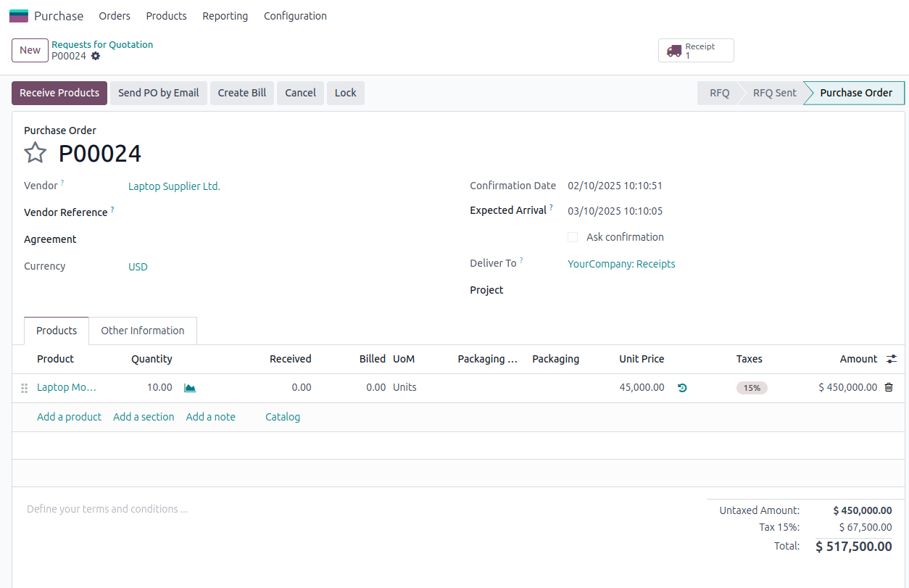
Task: Click the forecast chart icon next to quantity
Action: pyautogui.click(x=189, y=387)
